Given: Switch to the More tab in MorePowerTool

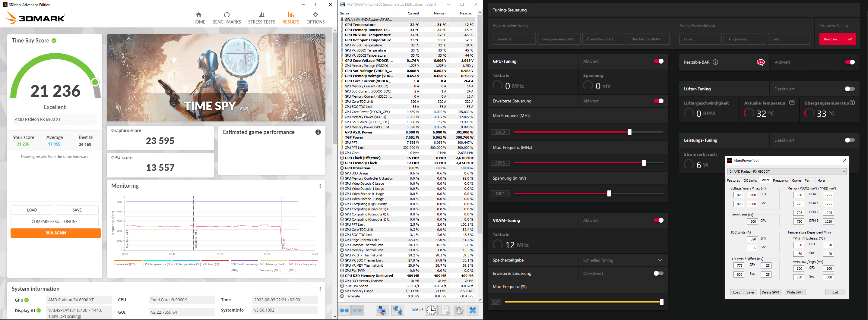Looking at the screenshot, I should pyautogui.click(x=821, y=181).
